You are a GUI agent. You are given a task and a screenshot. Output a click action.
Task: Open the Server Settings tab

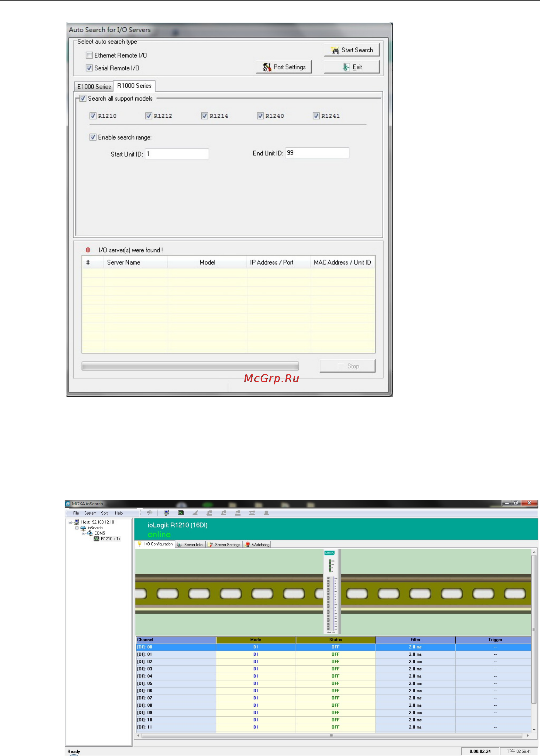coord(224,545)
